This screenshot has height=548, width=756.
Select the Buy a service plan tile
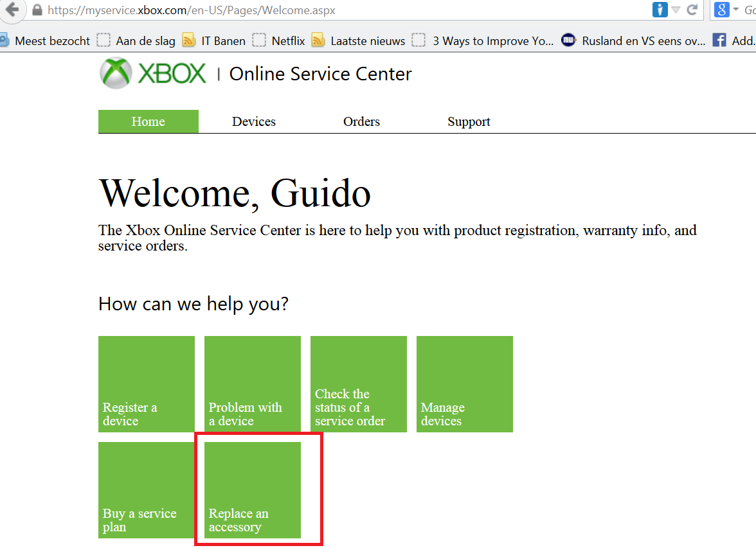pyautogui.click(x=147, y=490)
